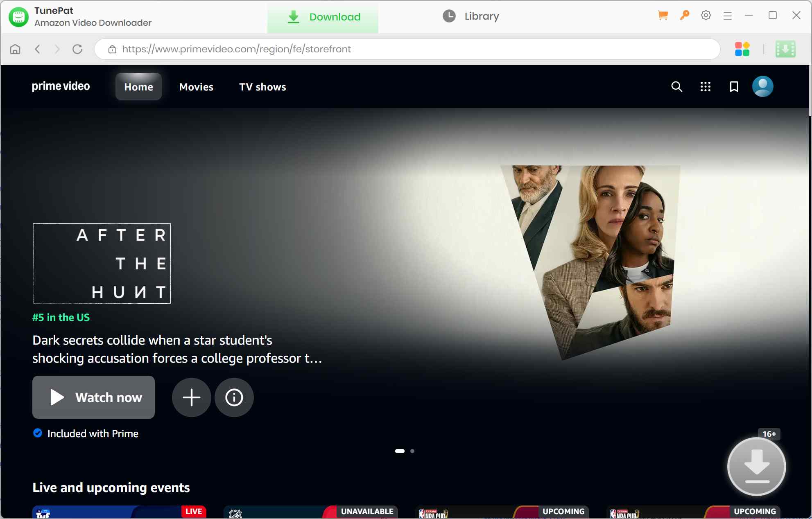Open the shopping cart purchase page

pyautogui.click(x=663, y=15)
